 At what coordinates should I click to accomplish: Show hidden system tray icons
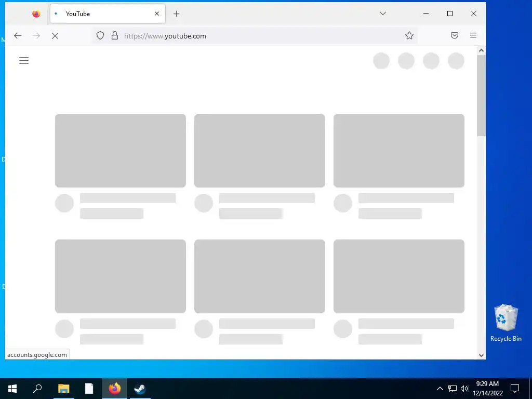coord(440,389)
